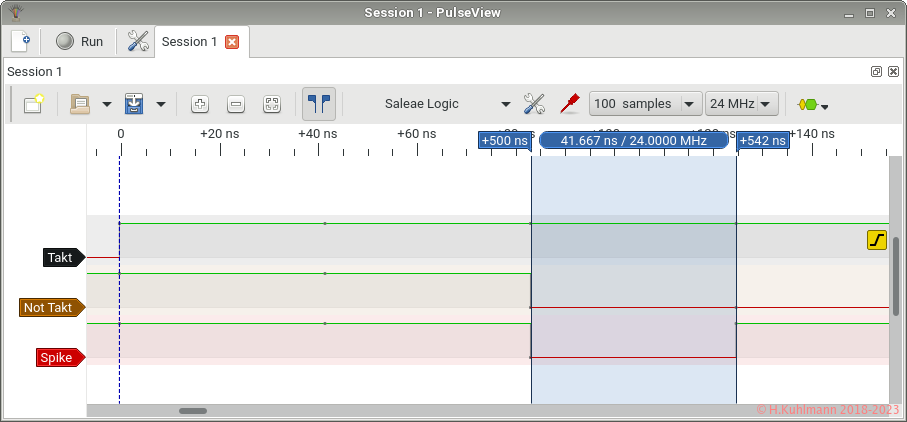
Task: Expand the open file dropdown arrow
Action: 106,104
